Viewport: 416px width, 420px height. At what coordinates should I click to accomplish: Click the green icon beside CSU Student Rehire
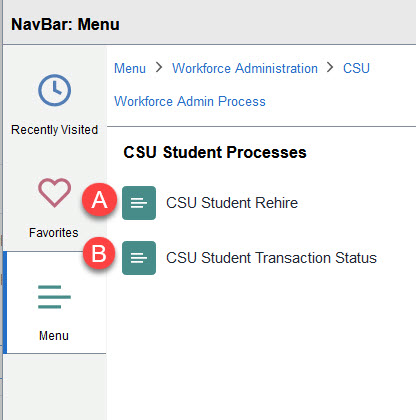(x=139, y=203)
